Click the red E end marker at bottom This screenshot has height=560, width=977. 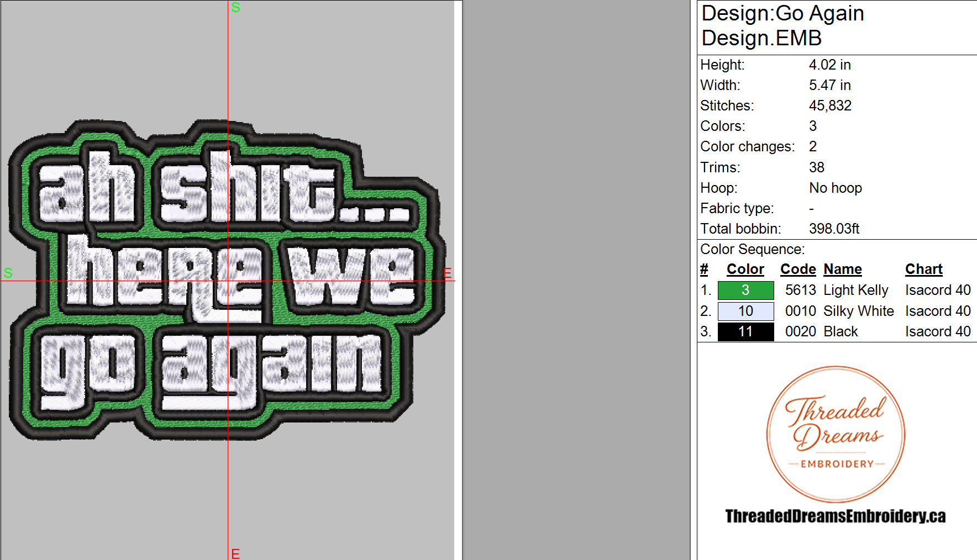235,554
